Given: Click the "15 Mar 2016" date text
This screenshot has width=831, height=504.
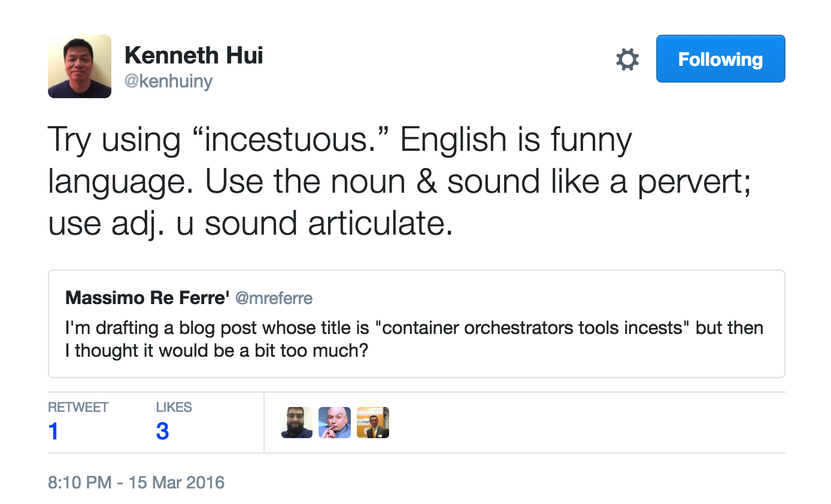Looking at the screenshot, I should pos(176,482).
